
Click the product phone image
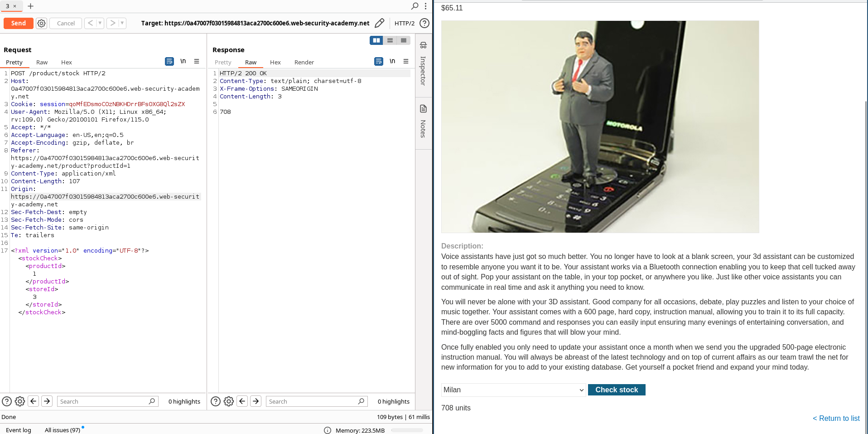pos(600,127)
